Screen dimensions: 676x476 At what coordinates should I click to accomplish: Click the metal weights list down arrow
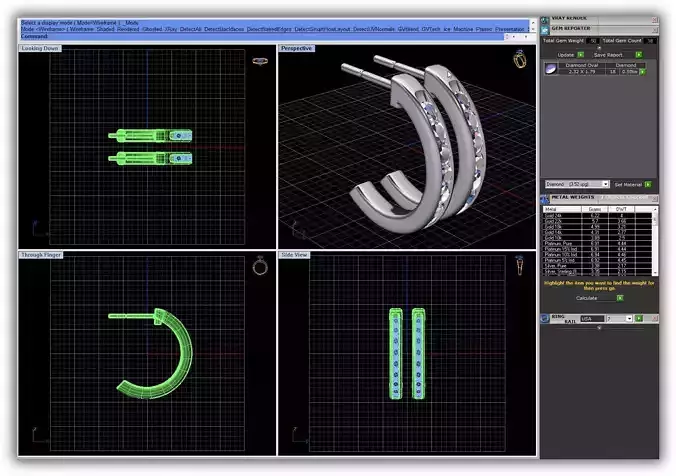pos(655,273)
